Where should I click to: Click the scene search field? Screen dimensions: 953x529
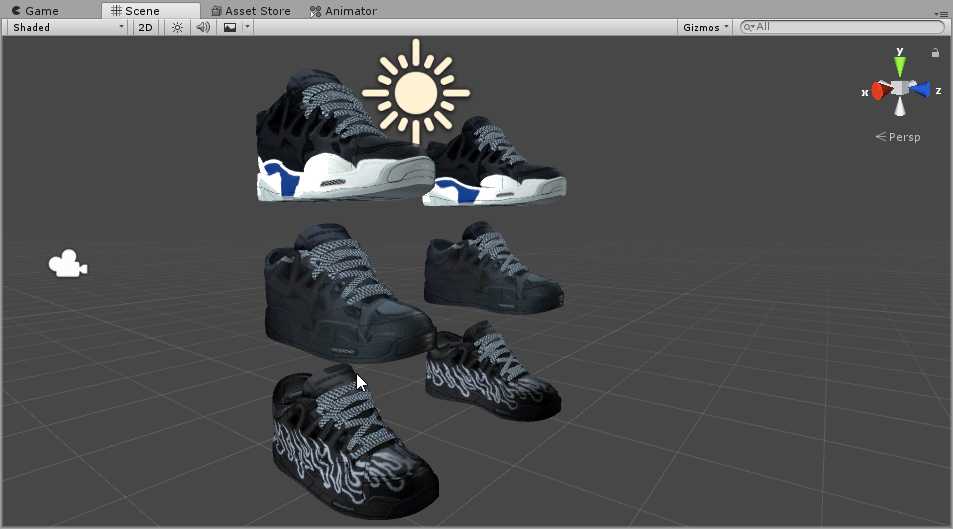[x=845, y=27]
